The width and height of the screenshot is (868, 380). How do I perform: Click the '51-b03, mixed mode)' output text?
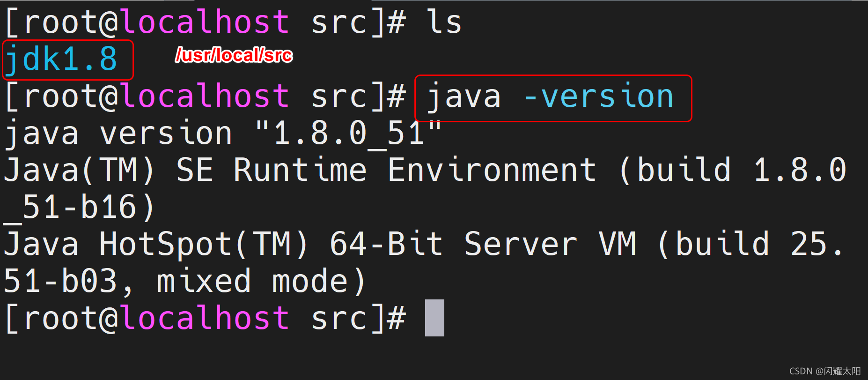[184, 281]
